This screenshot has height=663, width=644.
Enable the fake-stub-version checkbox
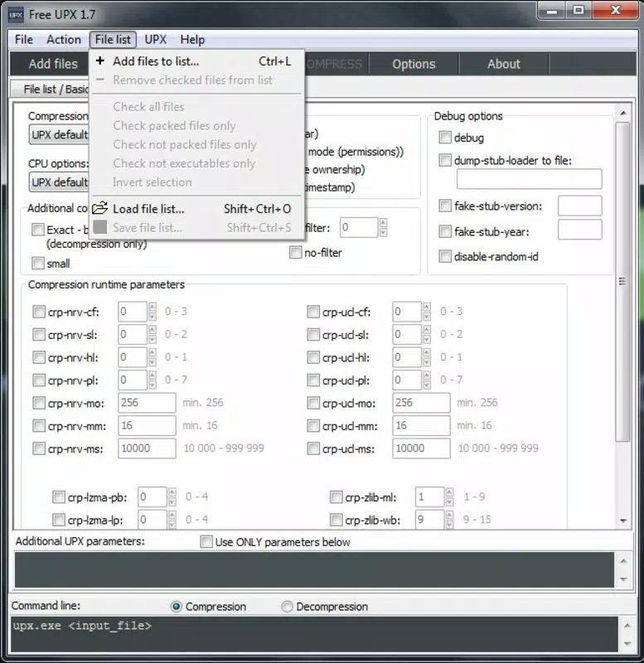[x=444, y=206]
